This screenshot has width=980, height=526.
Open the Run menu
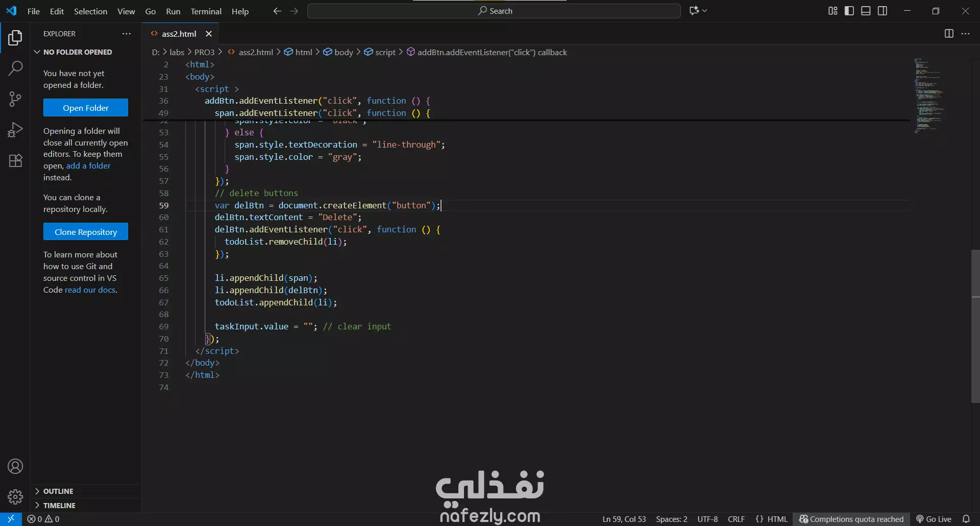pos(173,11)
